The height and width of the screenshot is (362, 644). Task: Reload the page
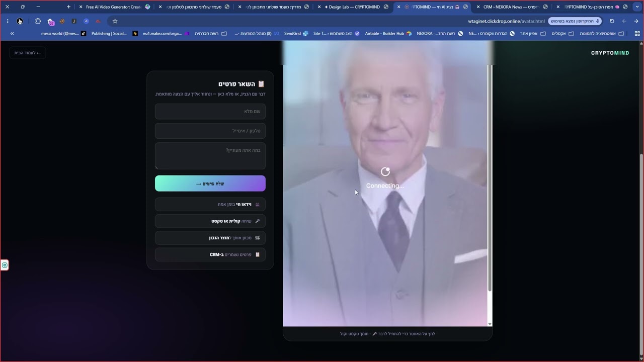(612, 21)
